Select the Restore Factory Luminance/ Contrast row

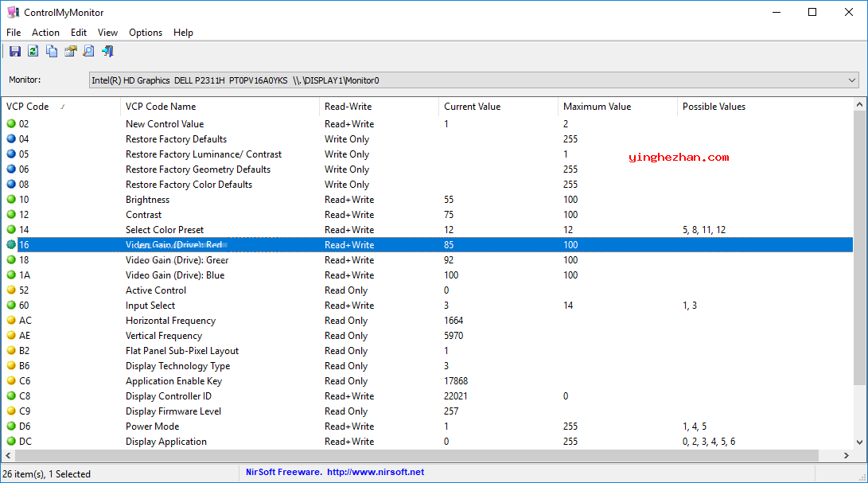pyautogui.click(x=427, y=154)
